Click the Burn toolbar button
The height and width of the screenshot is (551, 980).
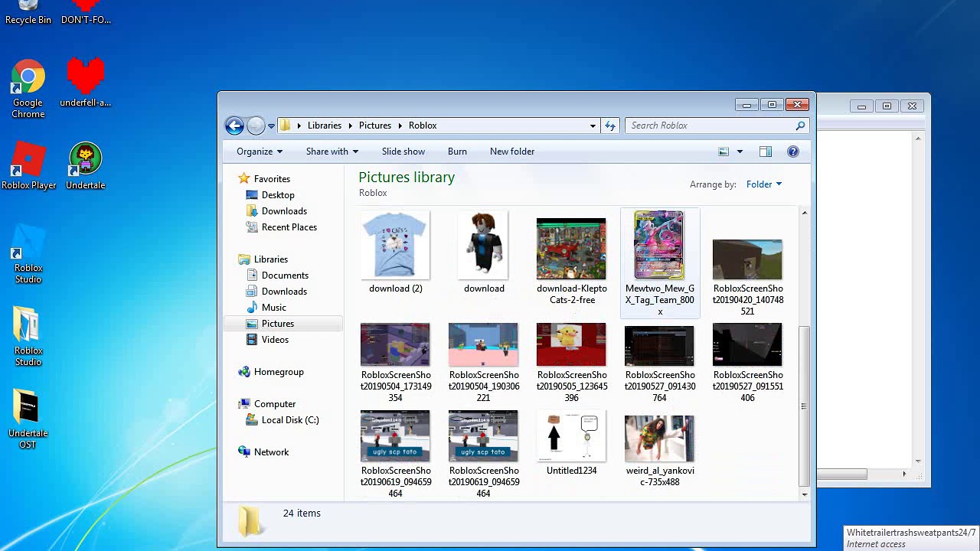click(457, 152)
